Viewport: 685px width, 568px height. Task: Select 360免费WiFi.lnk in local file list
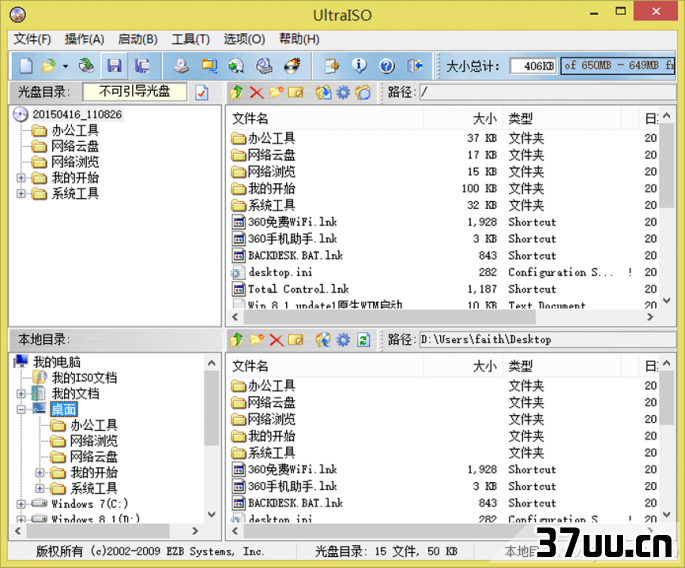pos(292,470)
